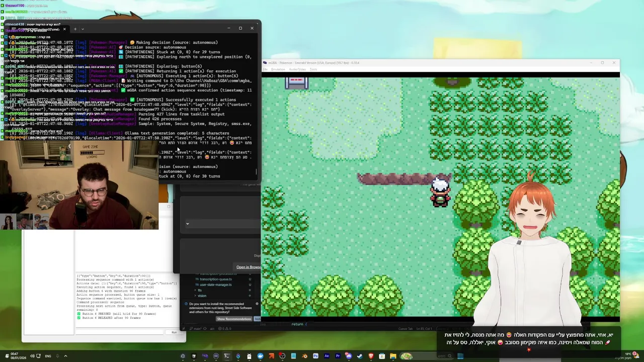The image size is (644, 362).
Task: Open the Tools menu in mGBA
Action: (313, 69)
